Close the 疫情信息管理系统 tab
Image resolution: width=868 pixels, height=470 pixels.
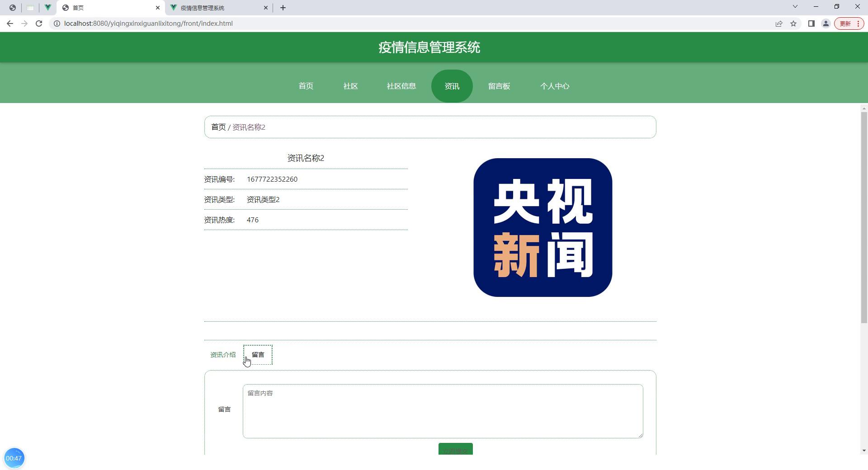pyautogui.click(x=266, y=8)
